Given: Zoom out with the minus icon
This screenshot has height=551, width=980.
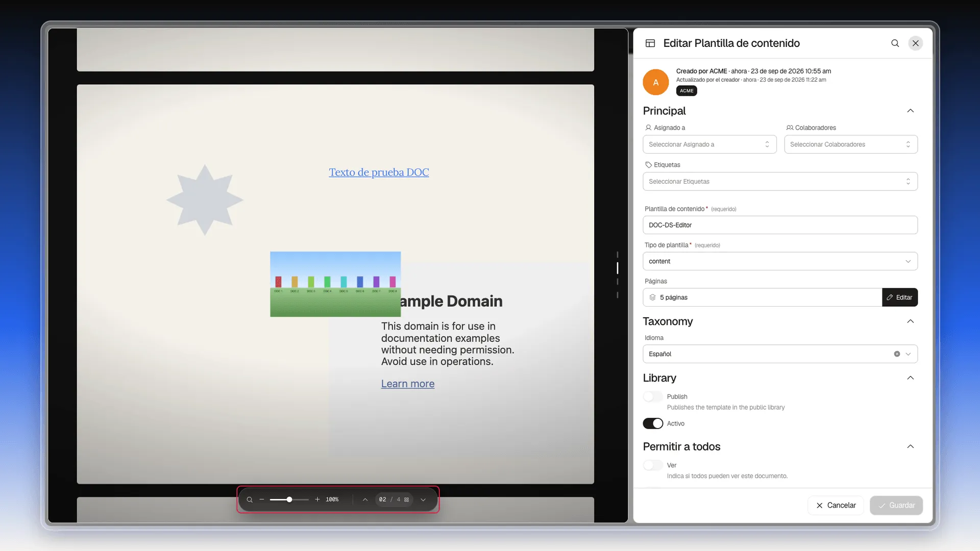Looking at the screenshot, I should 262,499.
